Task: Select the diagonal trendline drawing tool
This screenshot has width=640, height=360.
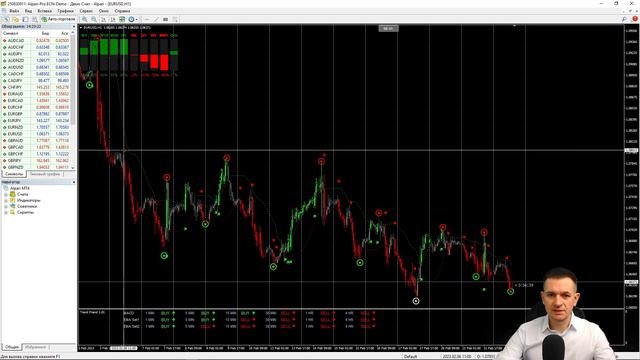Action: tap(156, 19)
